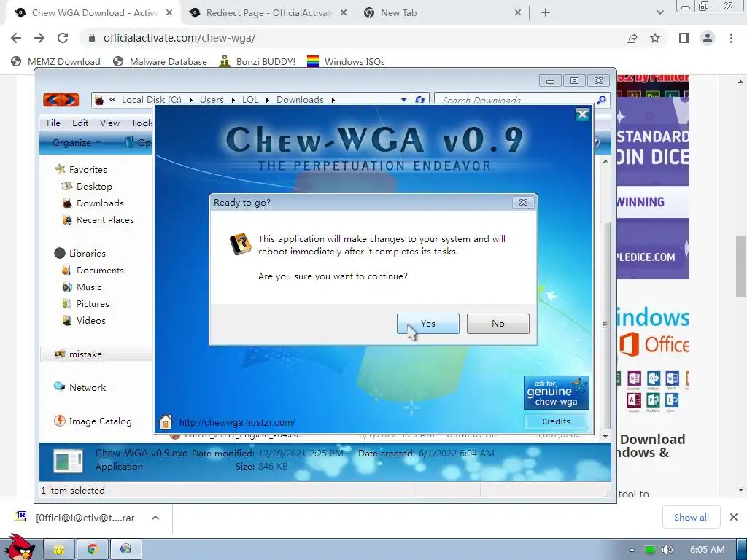Viewport: 747px width, 560px height.
Task: Open Chrome's three-dot menu
Action: tap(731, 38)
